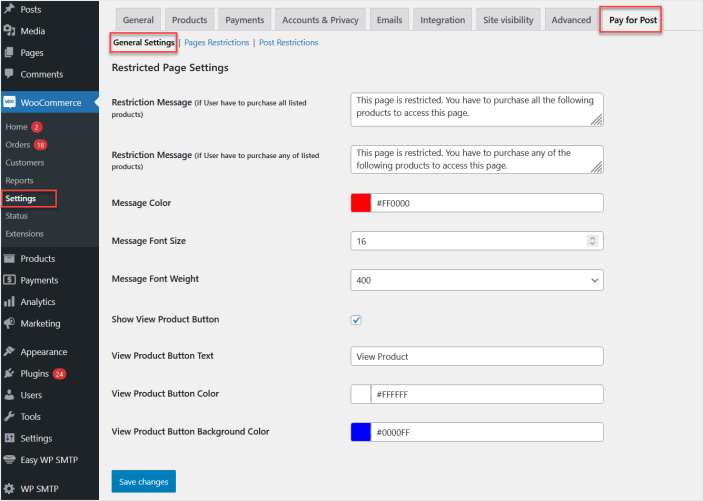This screenshot has height=501, width=703.
Task: Click the View Product Button Text field
Action: [477, 357]
